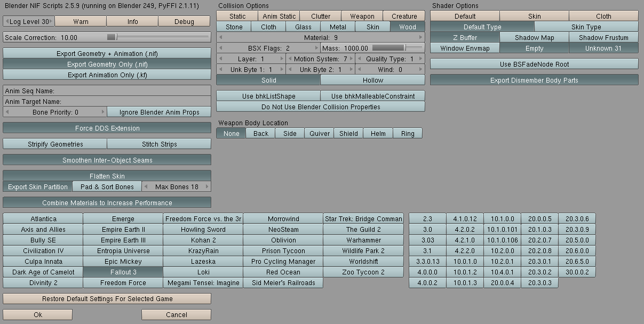The image size is (644, 324).
Task: Select Export Animation Only (.kf)
Action: tap(107, 75)
